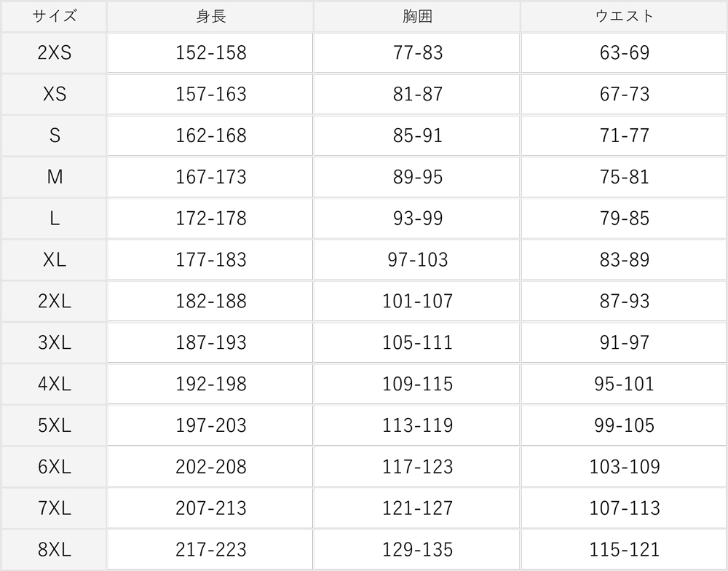This screenshot has height=571, width=728.
Task: Select the 8XL size label
Action: 55,550
